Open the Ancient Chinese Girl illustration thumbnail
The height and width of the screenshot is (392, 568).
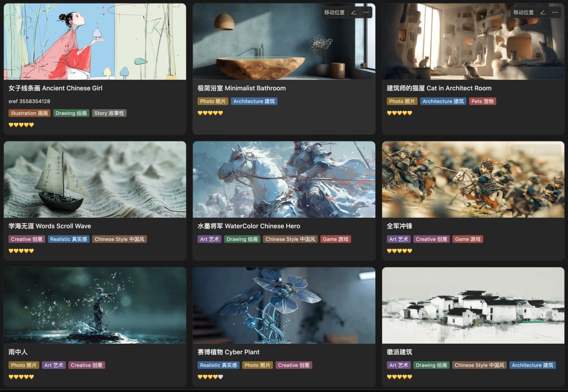[x=95, y=42]
